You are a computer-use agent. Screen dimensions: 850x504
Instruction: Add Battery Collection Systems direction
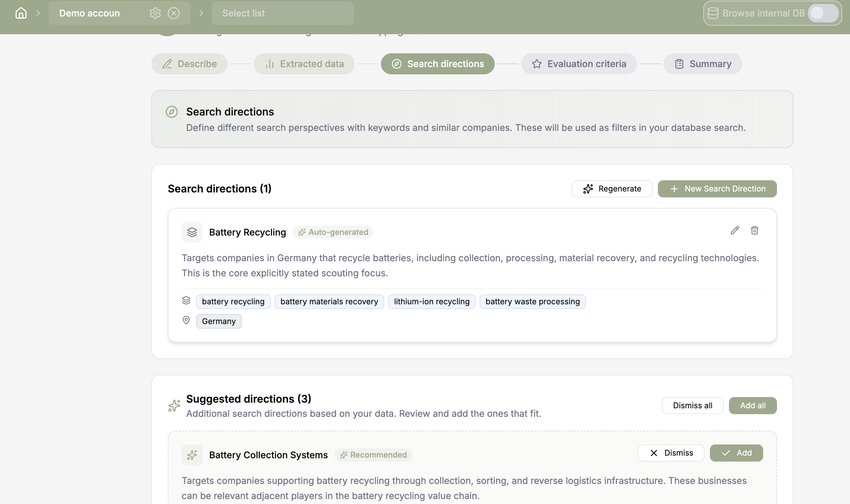coord(736,453)
